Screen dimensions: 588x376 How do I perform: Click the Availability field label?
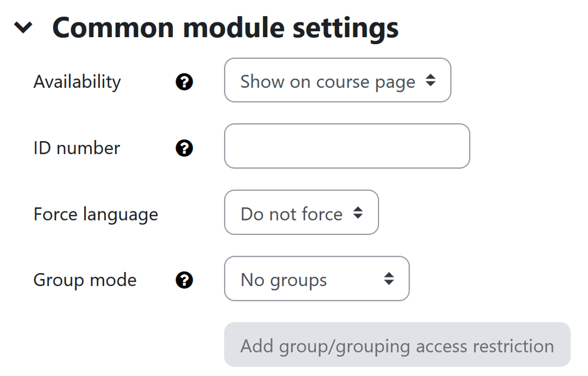tap(76, 81)
